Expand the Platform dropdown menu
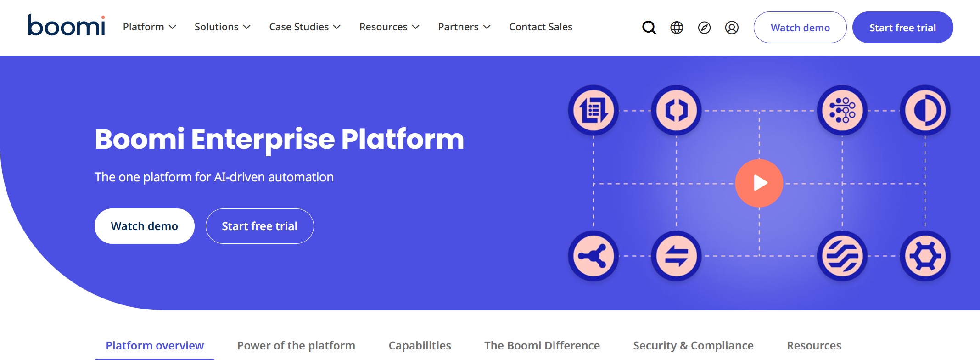980x360 pixels. (x=149, y=27)
